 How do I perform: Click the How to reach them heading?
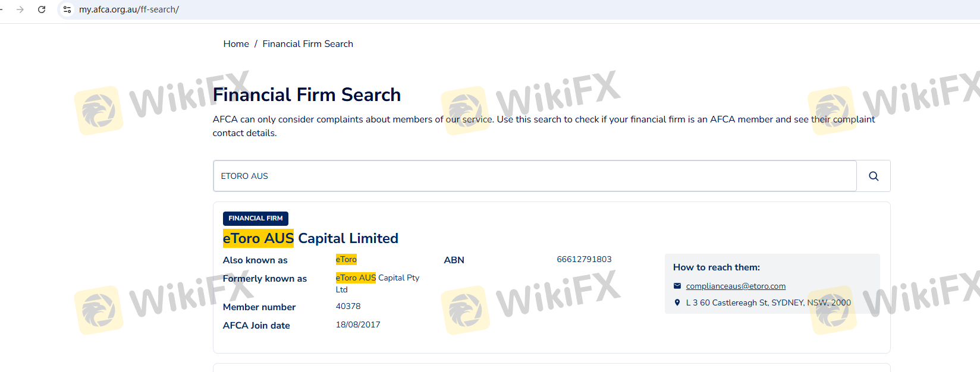tap(717, 267)
